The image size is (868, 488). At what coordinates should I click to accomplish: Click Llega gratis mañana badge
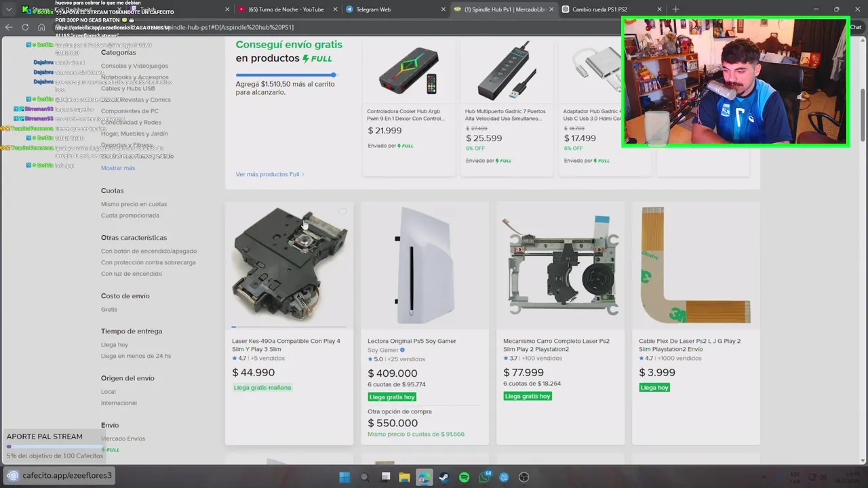pos(262,388)
